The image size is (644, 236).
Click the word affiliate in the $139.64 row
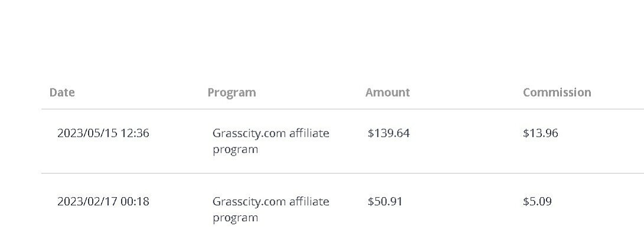pos(309,133)
